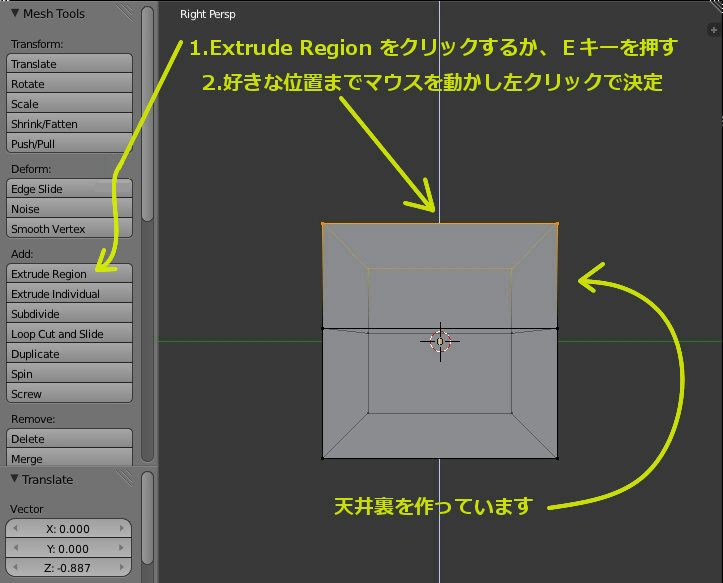The width and height of the screenshot is (723, 583).
Task: Click the Subdivide button
Action: tap(69, 314)
